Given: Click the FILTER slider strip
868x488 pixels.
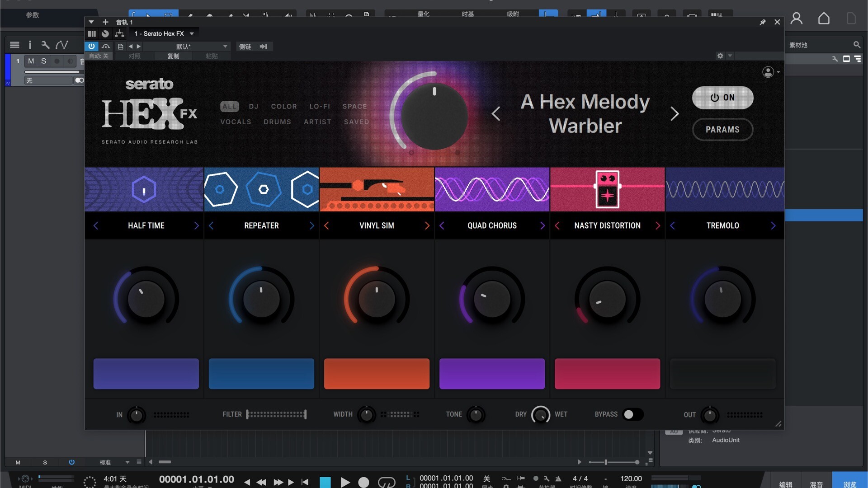Looking at the screenshot, I should coord(276,414).
